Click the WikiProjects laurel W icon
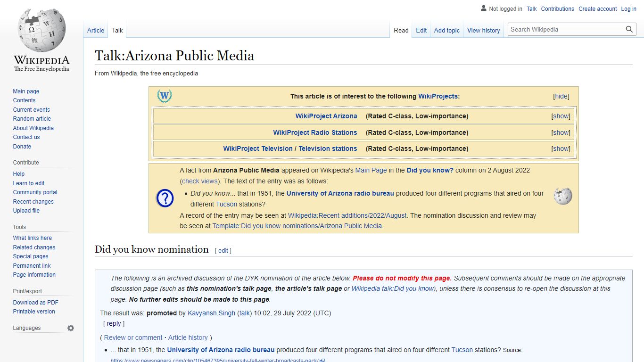The image size is (644, 362). click(165, 96)
